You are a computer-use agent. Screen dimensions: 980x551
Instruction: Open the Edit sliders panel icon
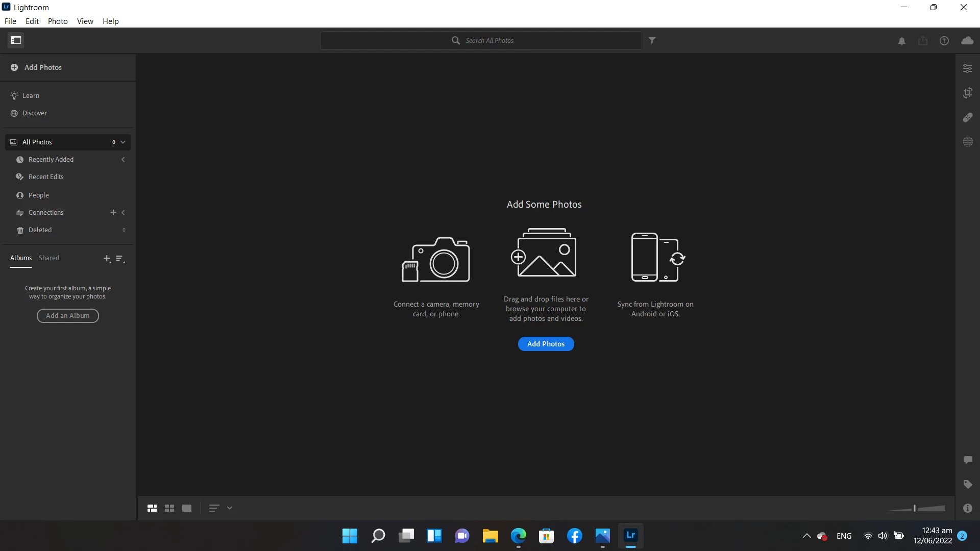(x=967, y=68)
